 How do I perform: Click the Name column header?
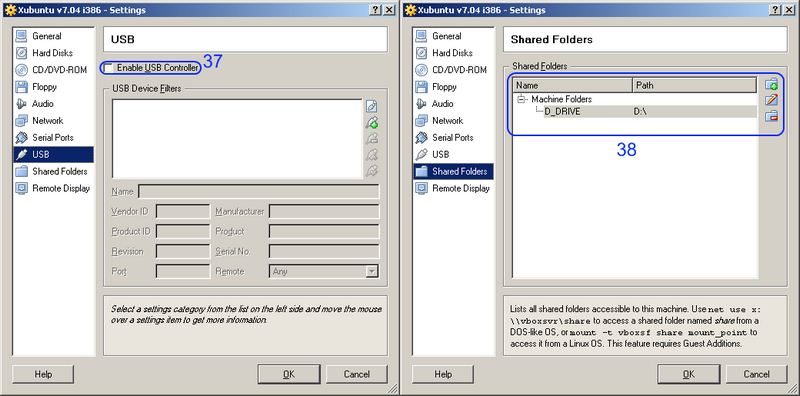point(573,85)
